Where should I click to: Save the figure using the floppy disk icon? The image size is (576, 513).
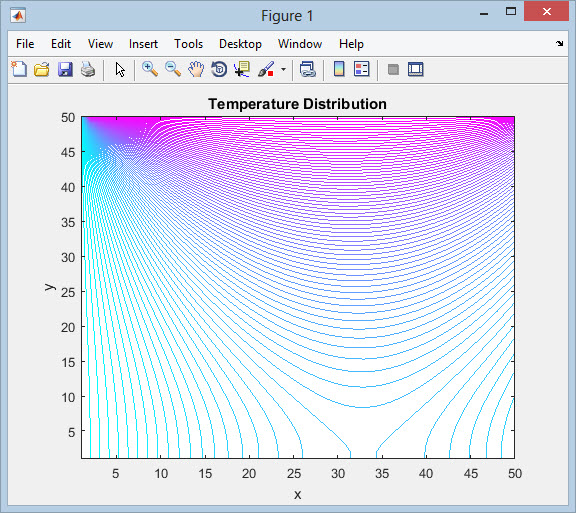point(65,69)
